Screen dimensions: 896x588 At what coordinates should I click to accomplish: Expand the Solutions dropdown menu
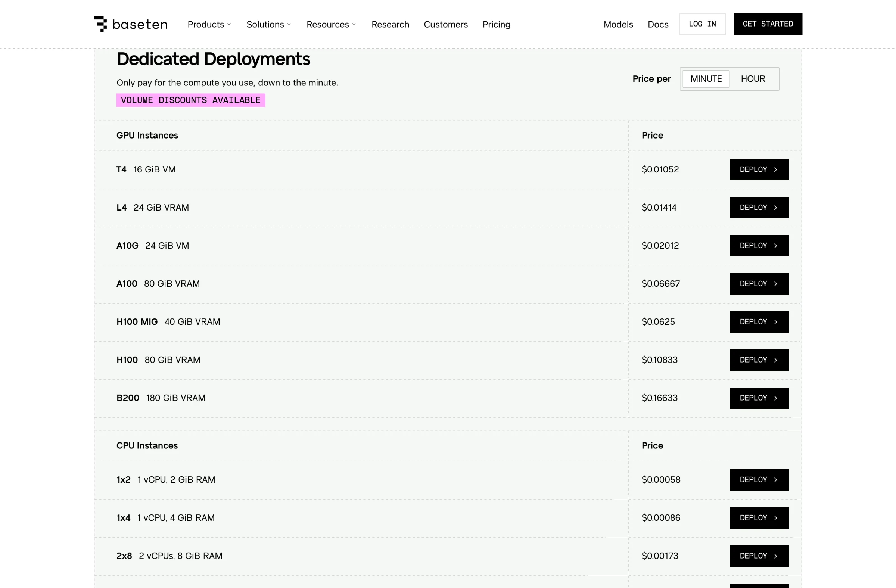pos(269,25)
